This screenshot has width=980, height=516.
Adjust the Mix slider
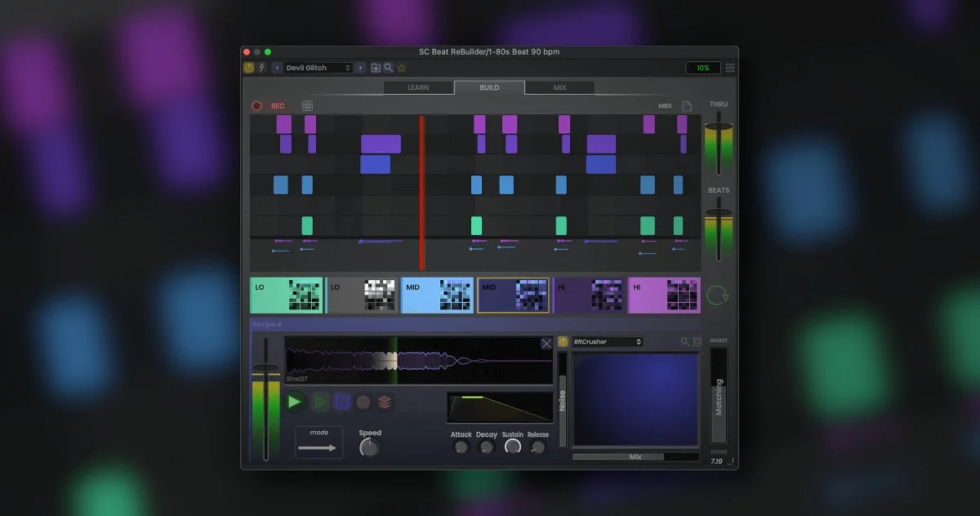tap(635, 457)
